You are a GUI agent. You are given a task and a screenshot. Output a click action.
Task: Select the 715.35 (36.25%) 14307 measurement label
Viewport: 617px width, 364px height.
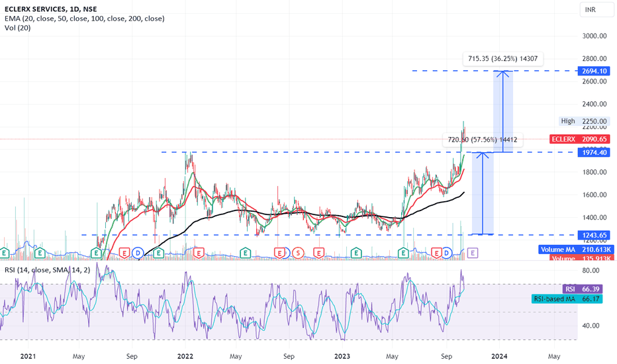coord(503,59)
